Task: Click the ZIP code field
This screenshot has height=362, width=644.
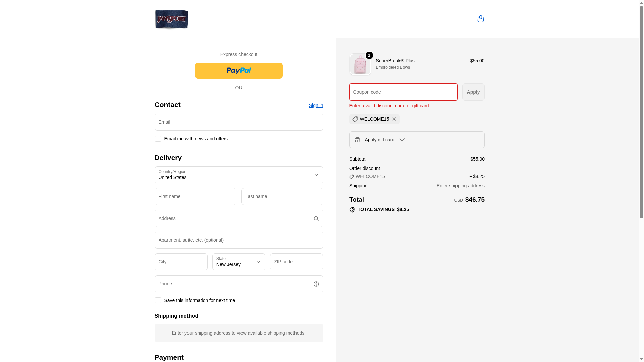Action: pyautogui.click(x=296, y=262)
